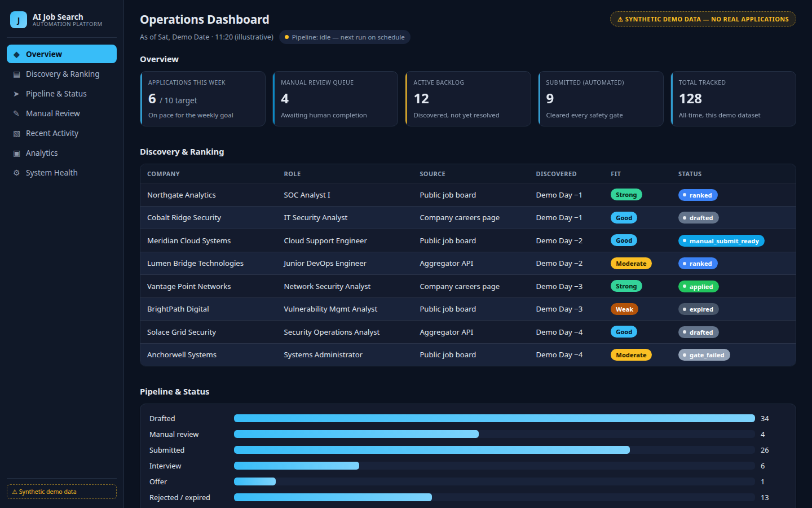Click the Discovery & Ranking sidebar icon

16,75
